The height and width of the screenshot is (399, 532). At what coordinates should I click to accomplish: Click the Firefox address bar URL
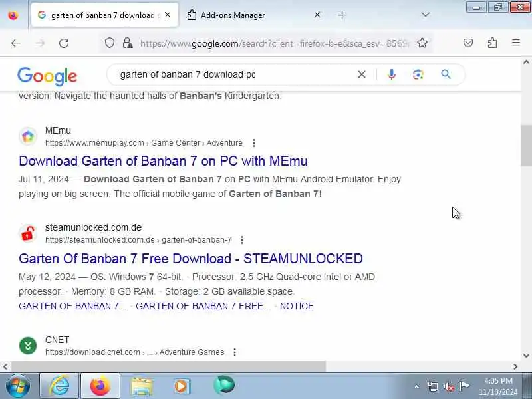[x=275, y=43]
